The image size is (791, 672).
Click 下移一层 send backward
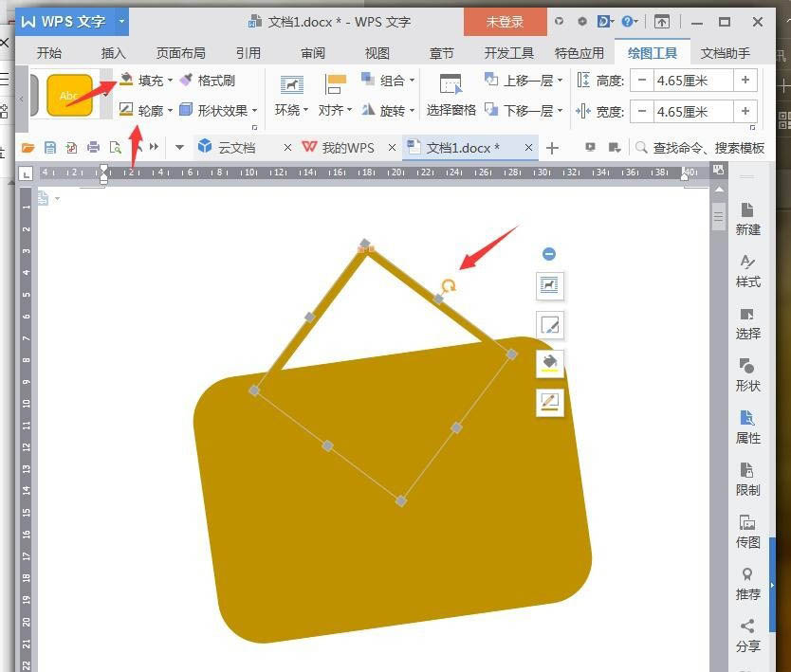[x=524, y=110]
